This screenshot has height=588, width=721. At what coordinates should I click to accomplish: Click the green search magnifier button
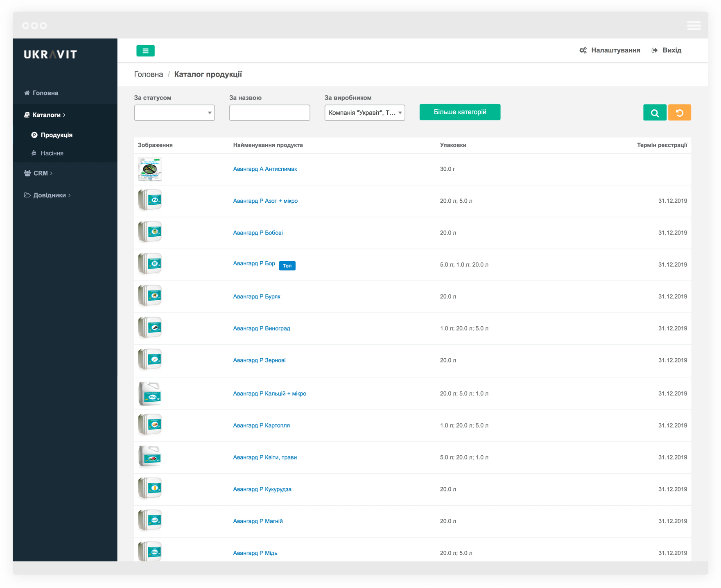[655, 113]
